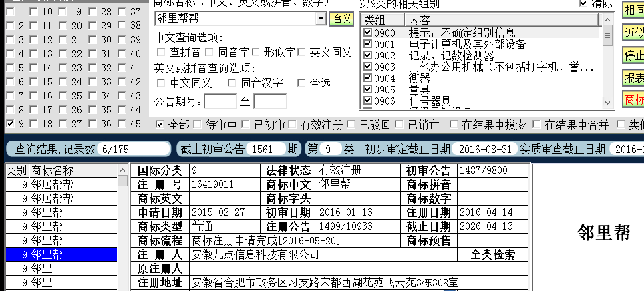Uncheck group 0901 电子计算机及其外部设备
This screenshot has height=291, width=644.
tap(367, 43)
